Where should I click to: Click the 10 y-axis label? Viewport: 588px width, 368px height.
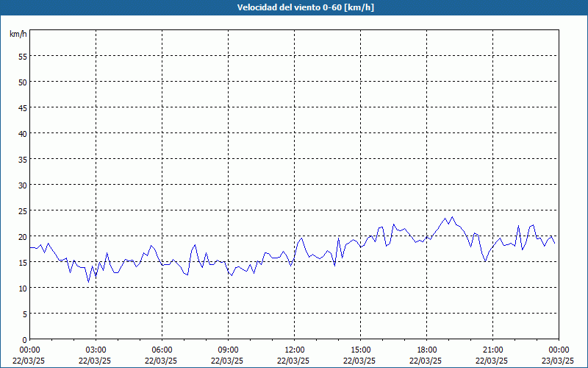23,288
